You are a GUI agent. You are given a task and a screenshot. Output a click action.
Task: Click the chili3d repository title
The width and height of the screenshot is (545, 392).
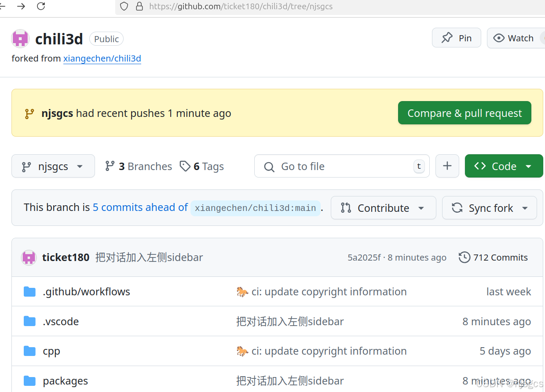59,39
